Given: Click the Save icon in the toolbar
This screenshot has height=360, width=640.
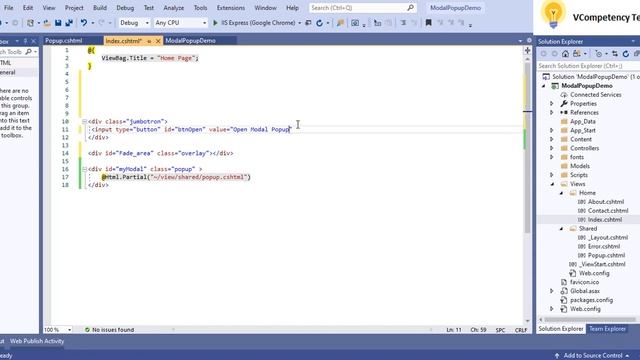Looking at the screenshot, I should [58, 23].
